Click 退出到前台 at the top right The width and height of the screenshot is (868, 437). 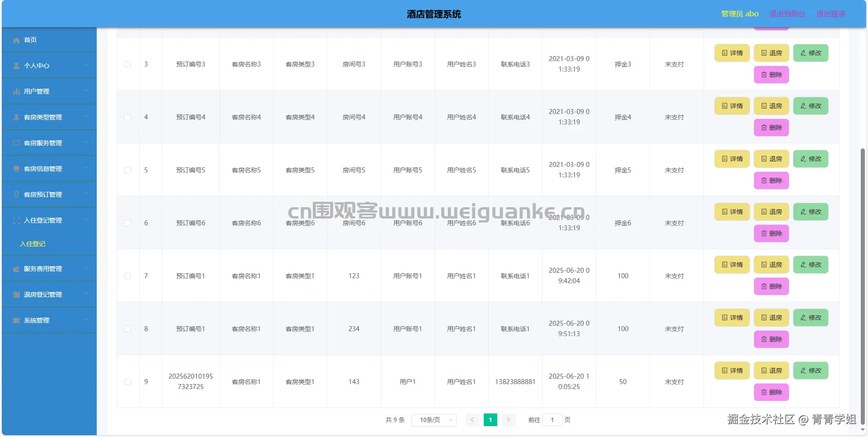pos(787,14)
